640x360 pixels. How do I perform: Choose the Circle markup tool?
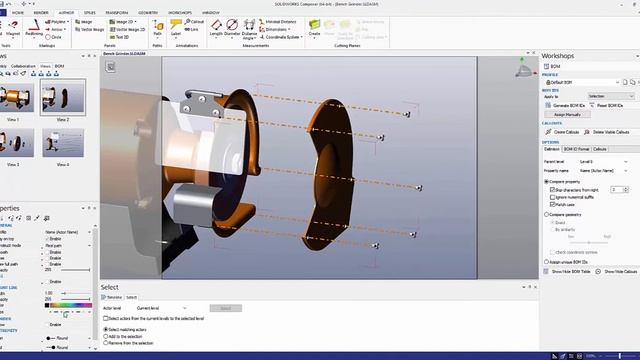pos(53,37)
